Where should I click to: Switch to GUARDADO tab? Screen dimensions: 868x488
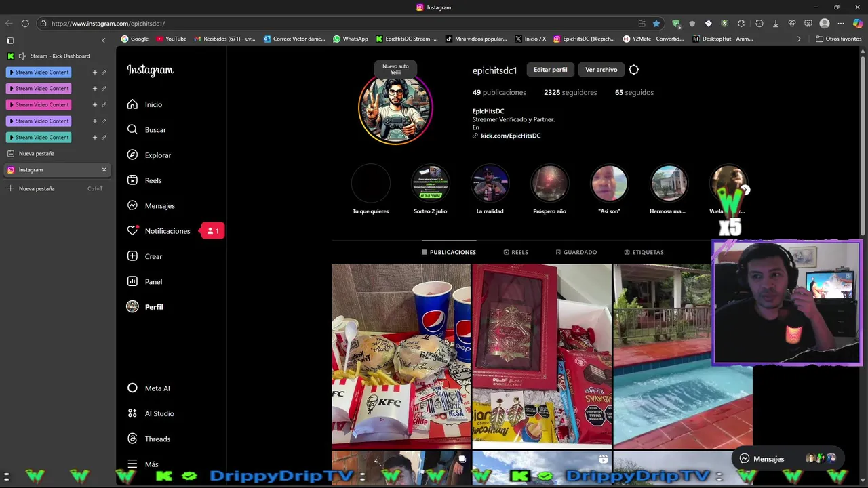[576, 252]
